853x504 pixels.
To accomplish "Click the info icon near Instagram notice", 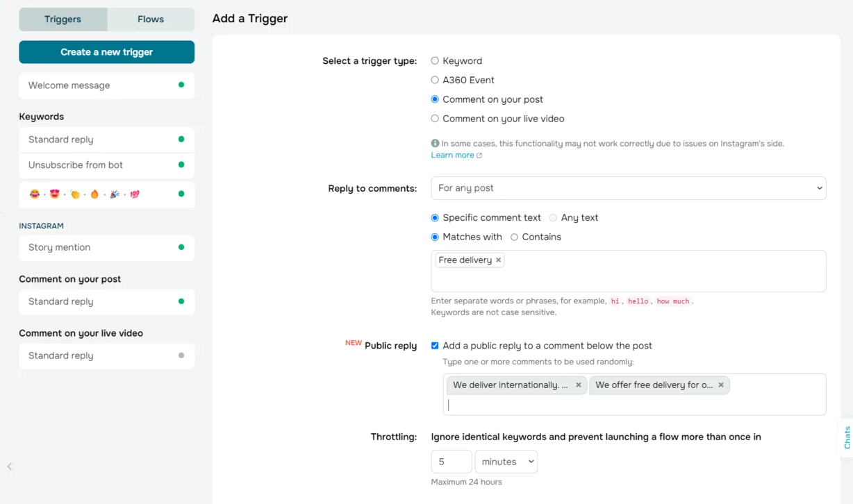I will click(435, 144).
